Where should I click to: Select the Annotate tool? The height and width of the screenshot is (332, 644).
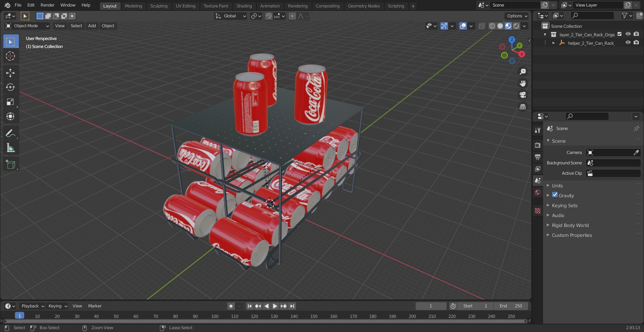tap(10, 133)
